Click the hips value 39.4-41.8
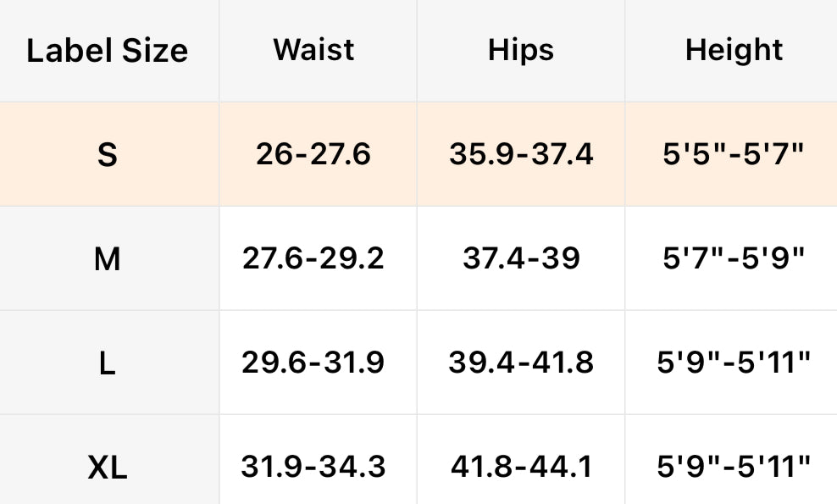 [521, 363]
